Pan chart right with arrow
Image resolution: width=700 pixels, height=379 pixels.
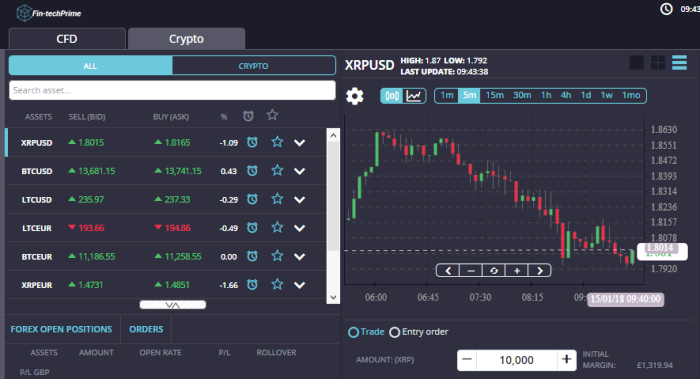tap(539, 271)
